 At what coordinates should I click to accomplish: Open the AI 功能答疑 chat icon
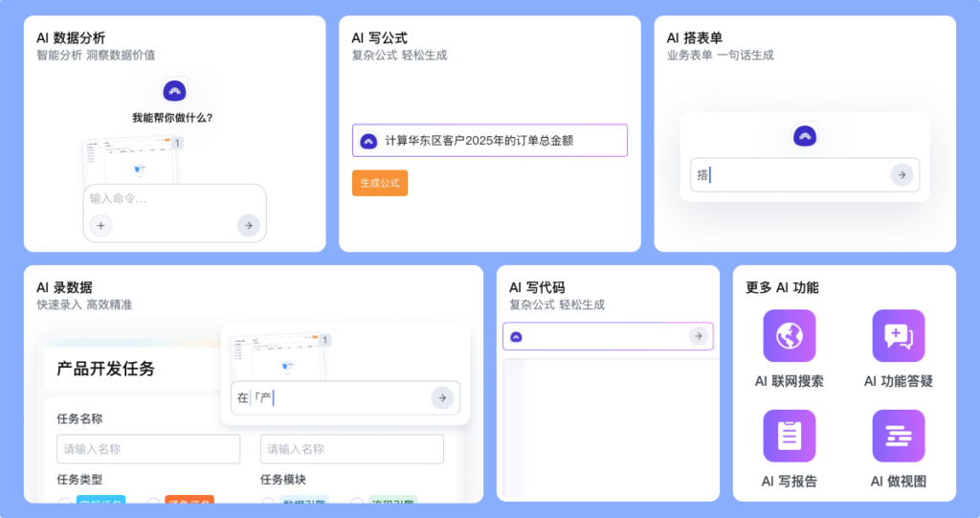coord(898,336)
